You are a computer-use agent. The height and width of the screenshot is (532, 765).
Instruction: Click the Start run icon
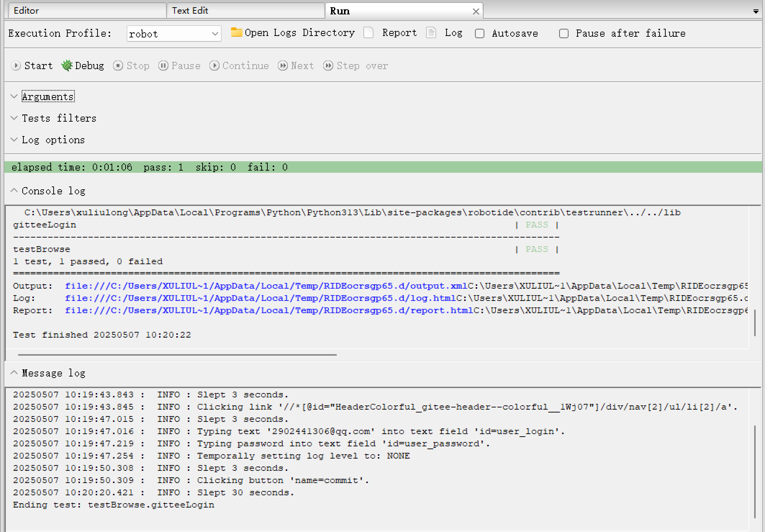point(16,66)
